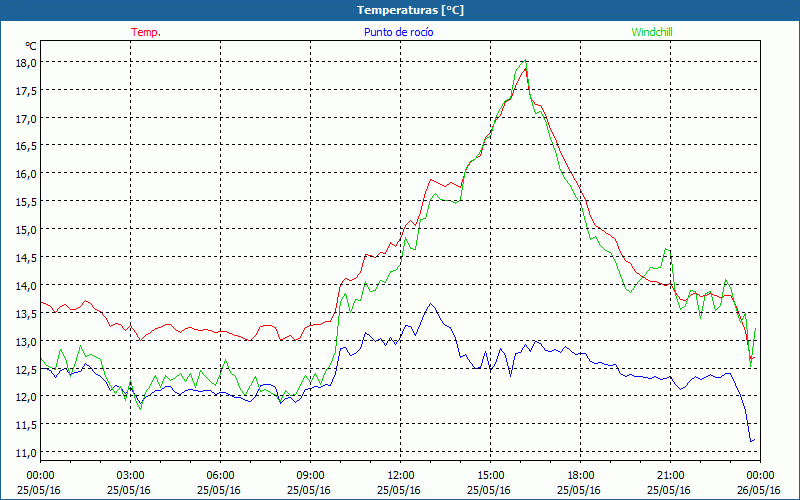800x500 pixels.
Task: Click the 14,5 y-axis value
Action: click(27, 258)
